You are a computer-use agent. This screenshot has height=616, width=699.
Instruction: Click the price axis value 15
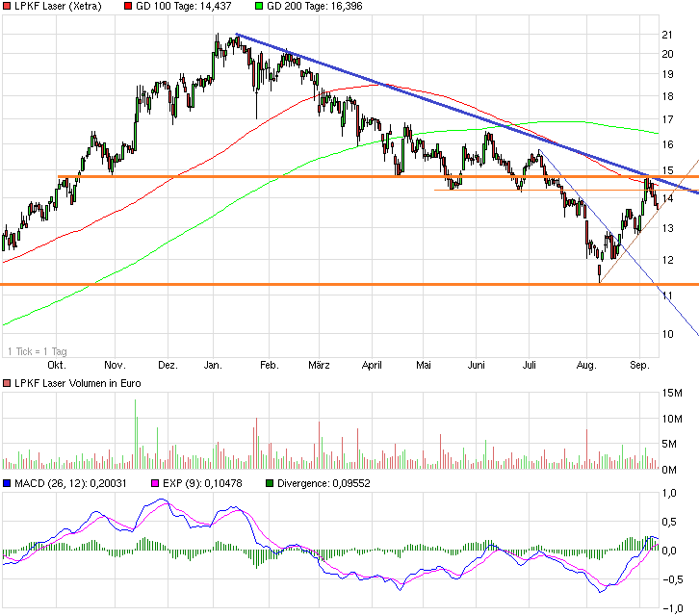click(x=667, y=170)
